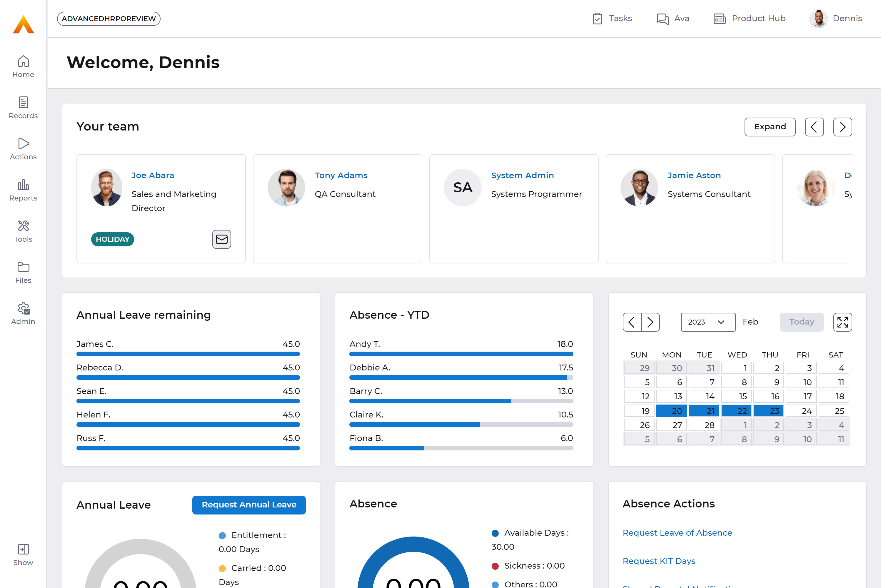Open Reports from the sidebar
Viewport: 881px width, 588px height.
point(23,190)
